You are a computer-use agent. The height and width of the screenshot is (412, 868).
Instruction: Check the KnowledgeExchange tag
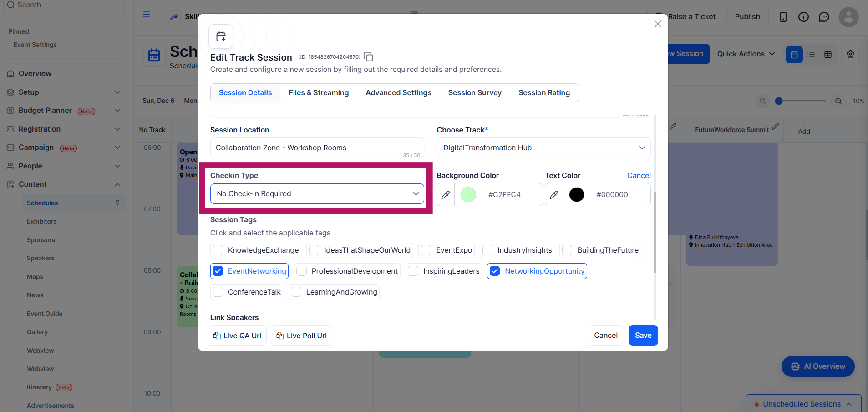coord(218,250)
